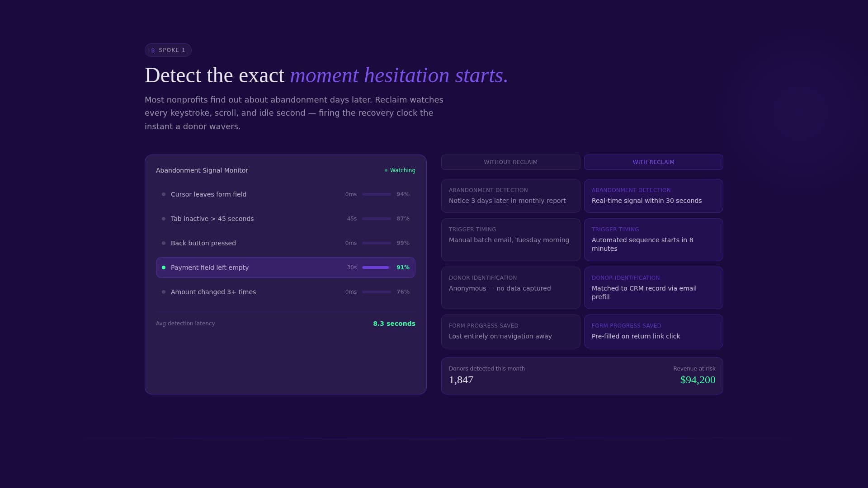868x488 pixels.
Task: Click the green dot beside Payment field left empty
Action: click(x=164, y=267)
